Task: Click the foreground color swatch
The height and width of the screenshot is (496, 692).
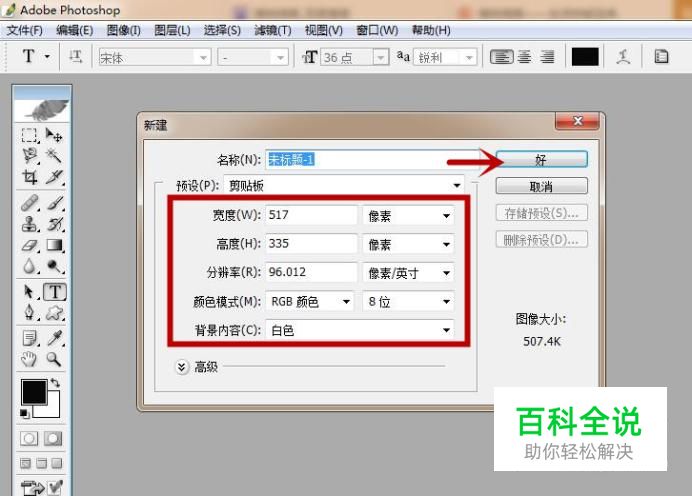Action: [34, 391]
